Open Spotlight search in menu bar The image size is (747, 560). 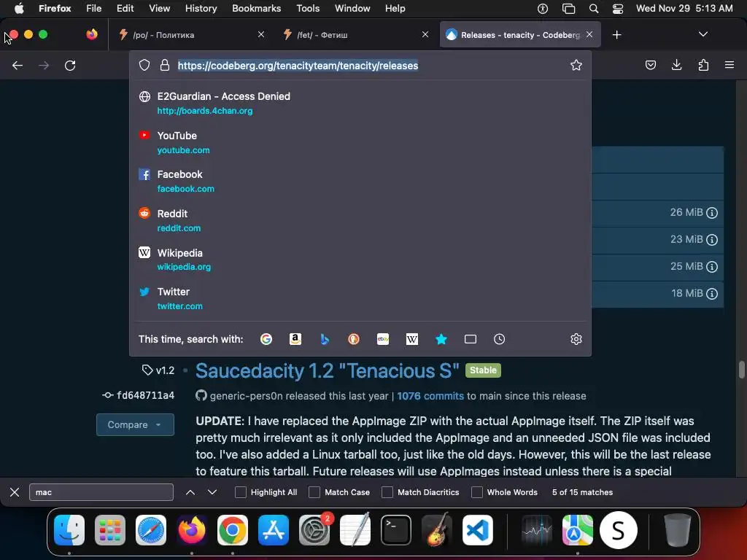[x=594, y=8]
